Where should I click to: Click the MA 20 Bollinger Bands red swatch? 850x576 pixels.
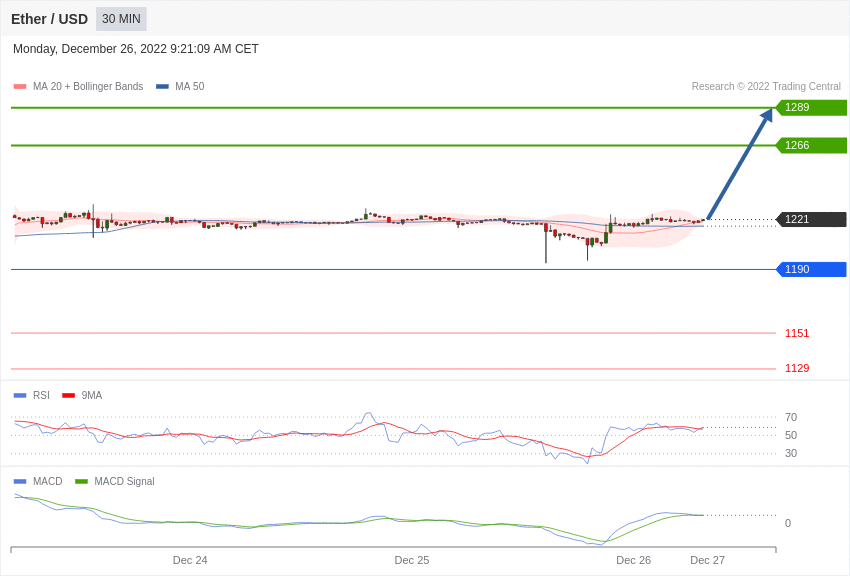(x=20, y=86)
